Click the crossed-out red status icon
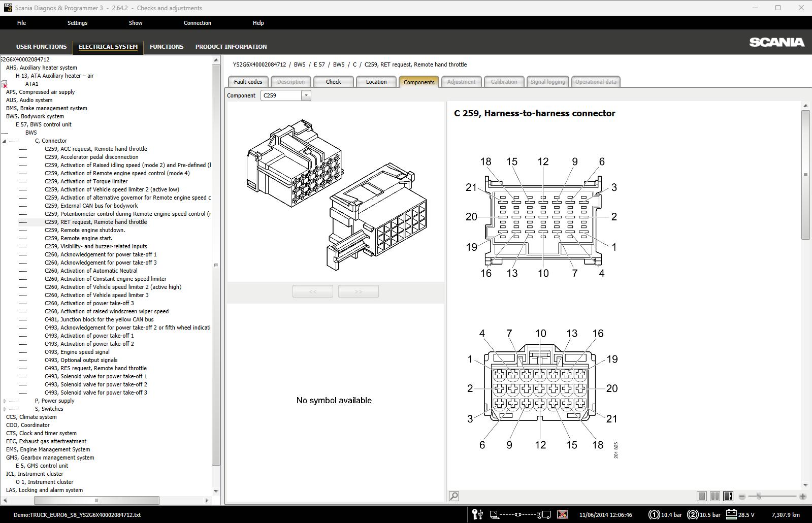This screenshot has height=523, width=812. click(562, 514)
